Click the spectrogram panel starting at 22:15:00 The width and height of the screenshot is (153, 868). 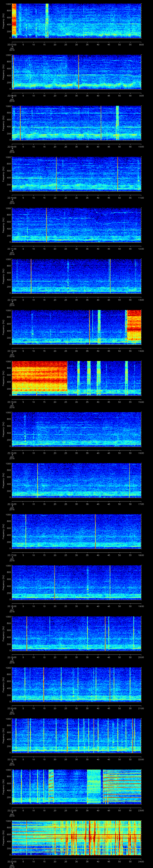(77, 429)
